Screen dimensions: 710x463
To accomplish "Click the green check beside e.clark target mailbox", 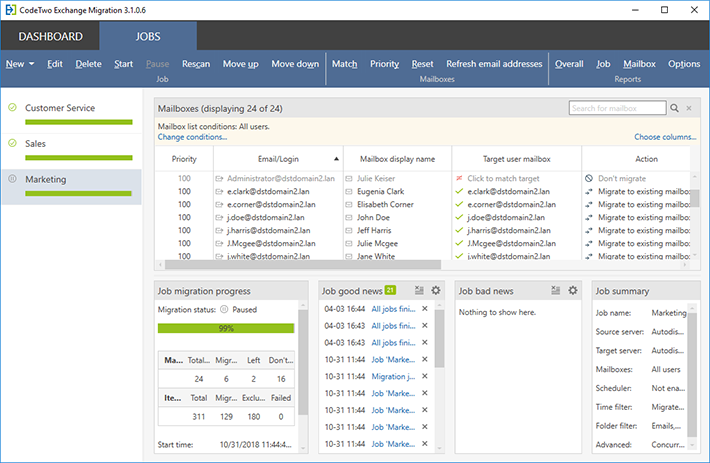I will pyautogui.click(x=459, y=191).
